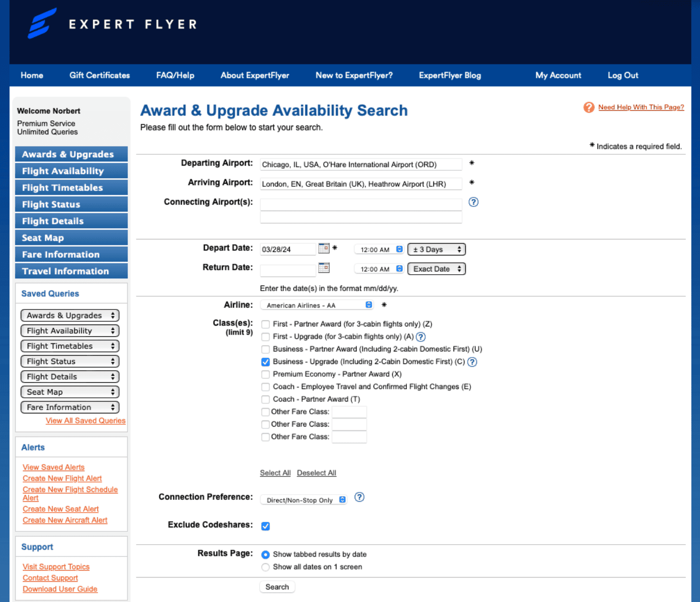Click the Connection Preference help icon
This screenshot has height=602, width=700.
pos(359,497)
